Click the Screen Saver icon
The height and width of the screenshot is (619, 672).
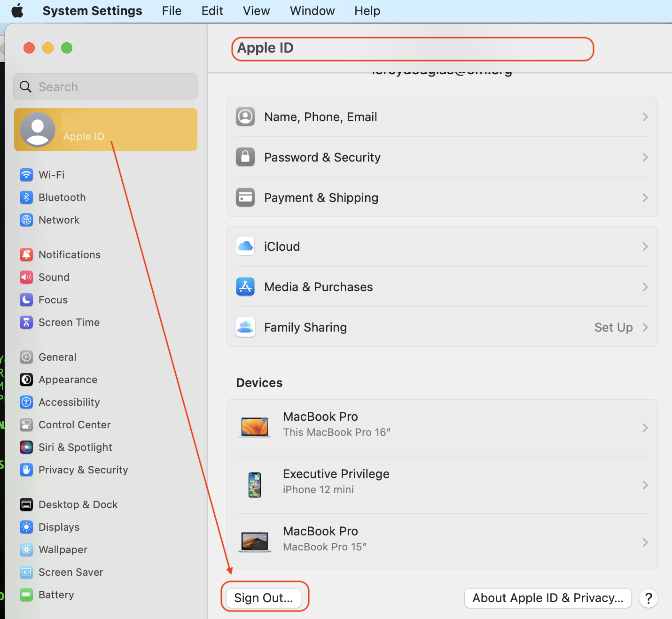pos(26,572)
